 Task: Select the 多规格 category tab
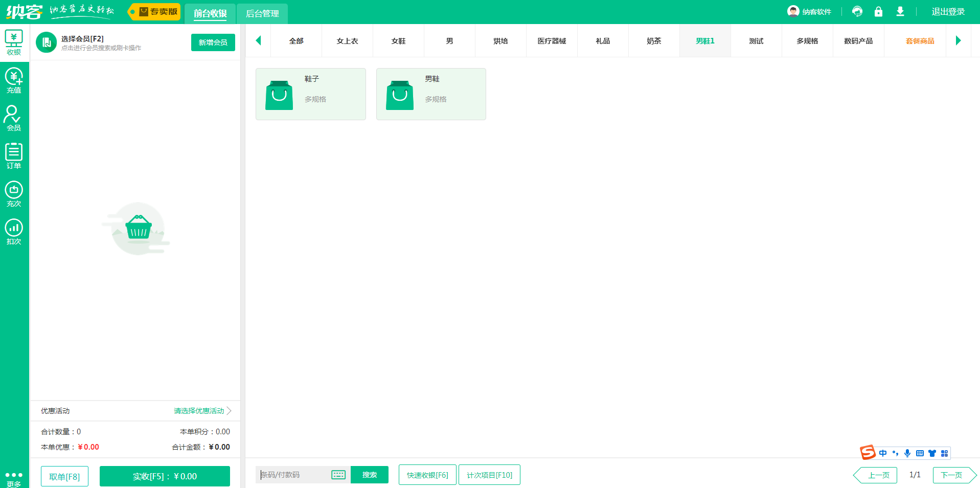[808, 41]
